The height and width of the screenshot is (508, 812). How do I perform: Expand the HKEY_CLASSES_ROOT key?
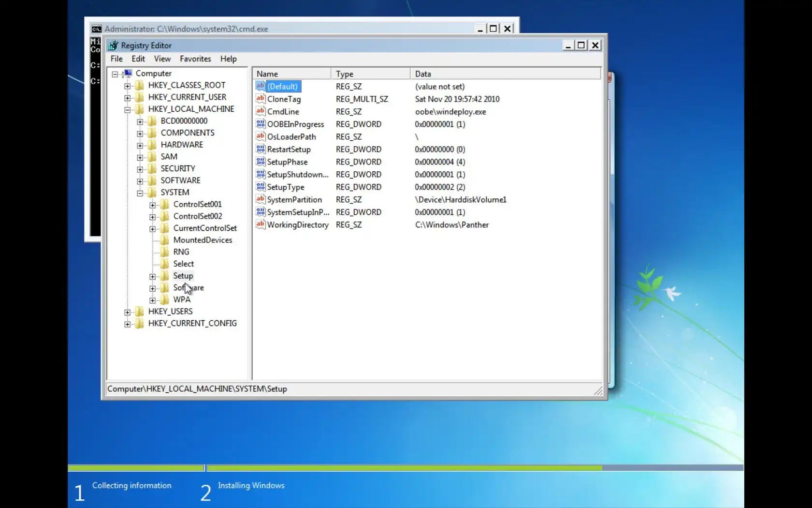pos(127,86)
